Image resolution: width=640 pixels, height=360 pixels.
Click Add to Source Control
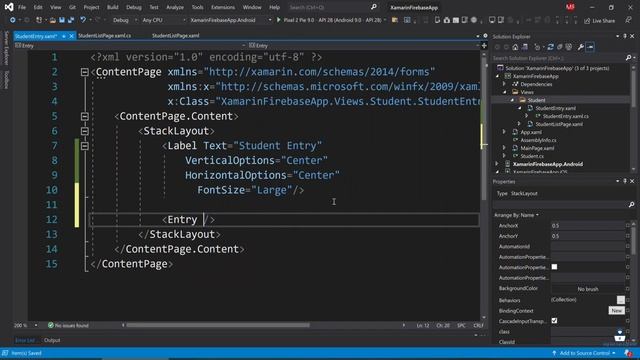pyautogui.click(x=584, y=353)
